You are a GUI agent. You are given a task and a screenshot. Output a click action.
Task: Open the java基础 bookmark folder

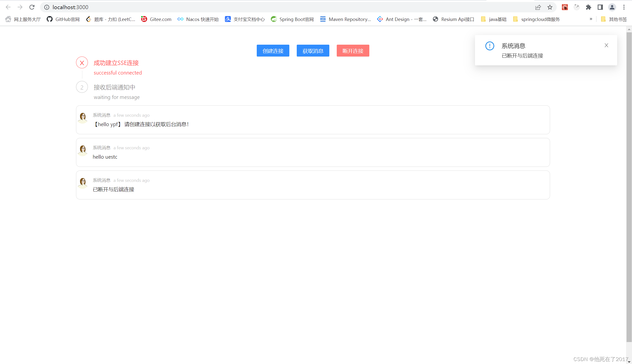(x=494, y=19)
